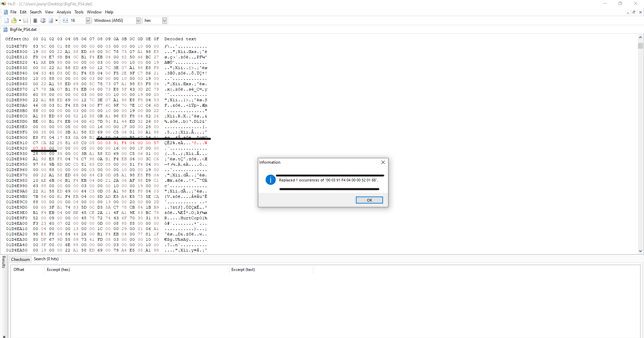Click the hex editor vertical scrollbar thumb
This screenshot has height=338, width=644.
(x=640, y=46)
